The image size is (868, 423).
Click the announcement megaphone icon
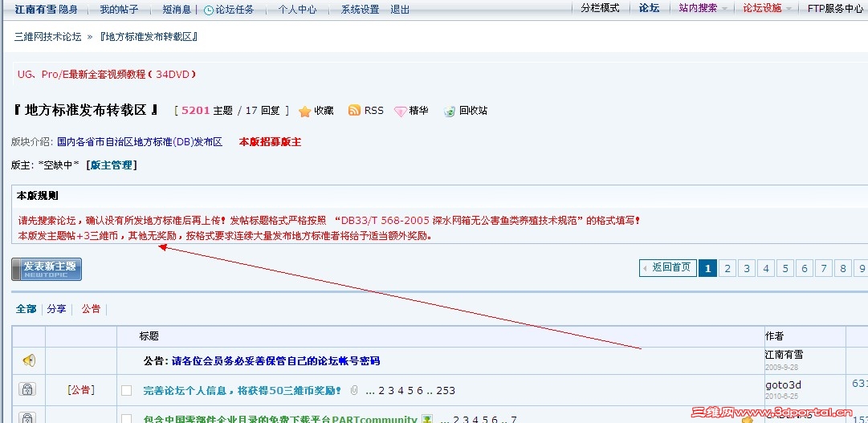tap(29, 360)
